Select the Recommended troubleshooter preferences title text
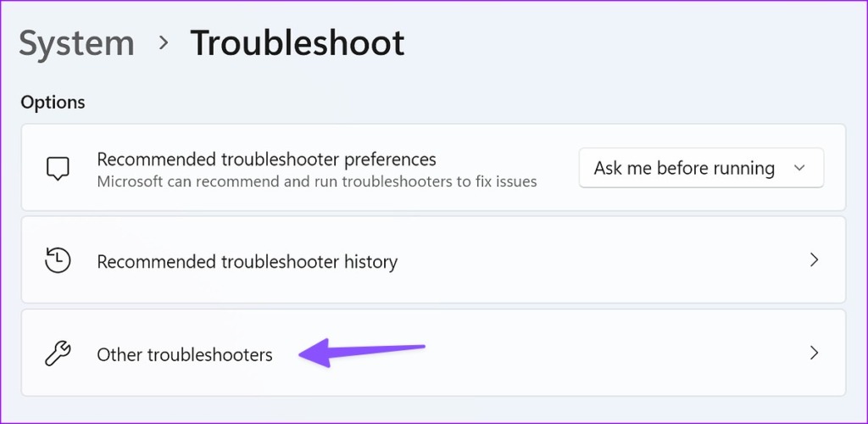 click(x=266, y=159)
